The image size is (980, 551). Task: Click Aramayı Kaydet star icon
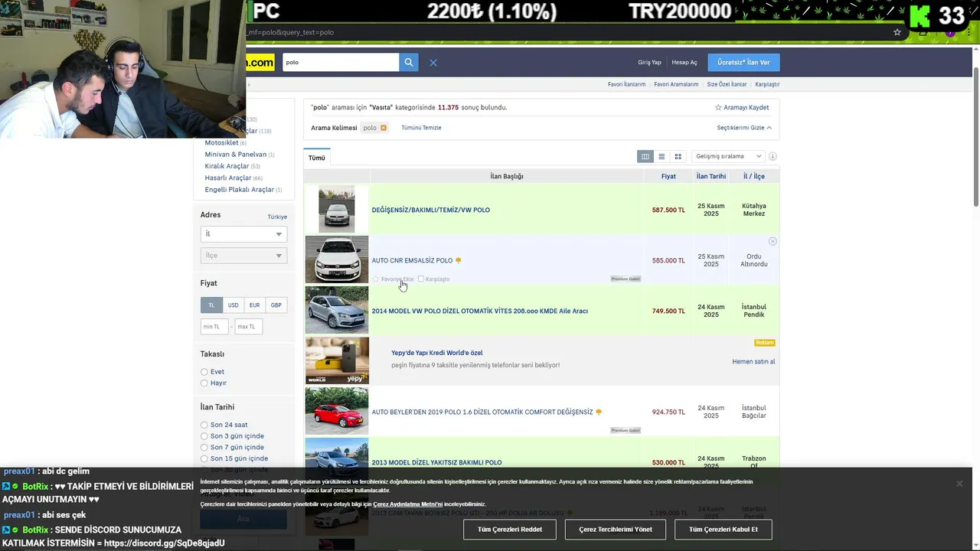(x=718, y=108)
